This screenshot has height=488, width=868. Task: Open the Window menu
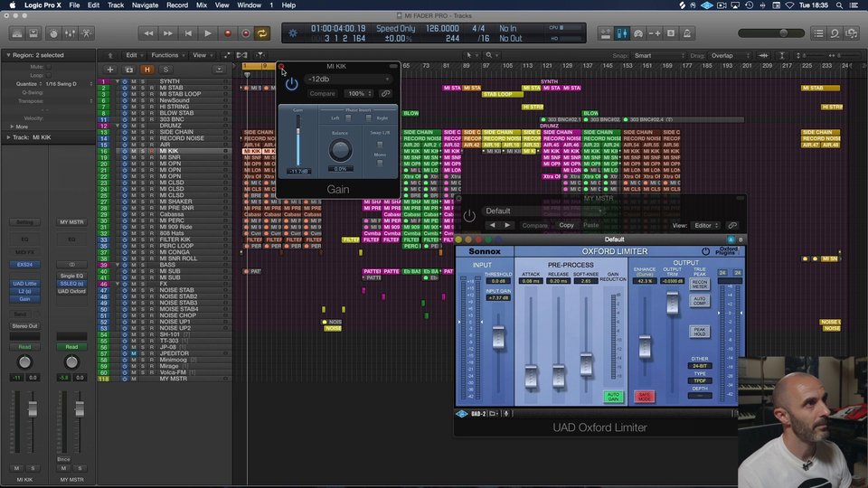250,5
